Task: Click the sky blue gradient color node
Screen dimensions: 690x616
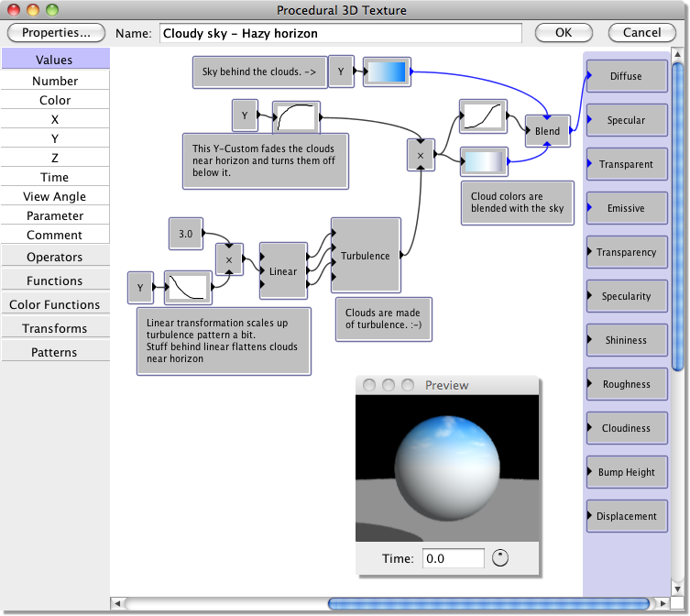Action: 387,72
